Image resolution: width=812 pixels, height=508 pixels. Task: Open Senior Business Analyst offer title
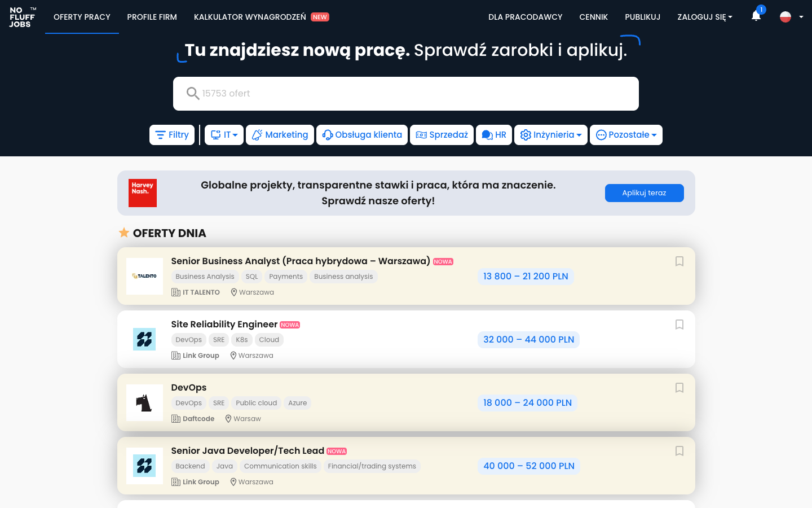301,261
